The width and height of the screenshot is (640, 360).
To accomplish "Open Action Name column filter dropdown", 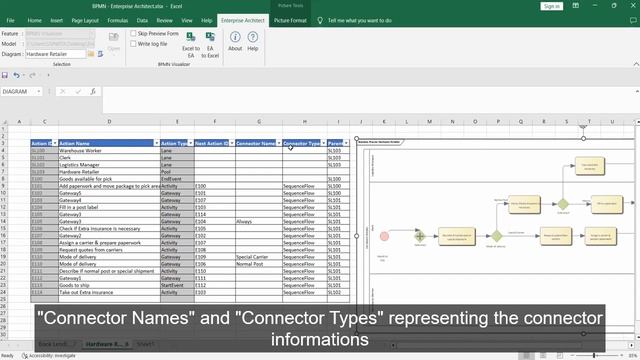I will pyautogui.click(x=156, y=143).
